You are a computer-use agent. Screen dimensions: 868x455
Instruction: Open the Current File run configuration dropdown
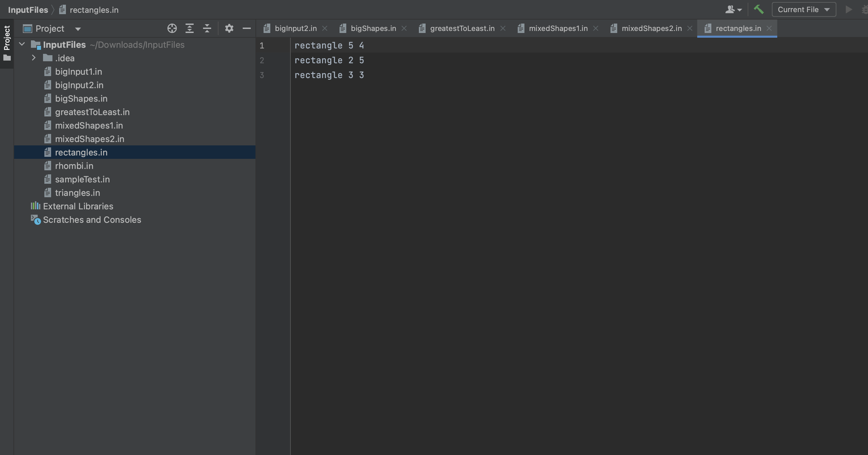click(804, 9)
